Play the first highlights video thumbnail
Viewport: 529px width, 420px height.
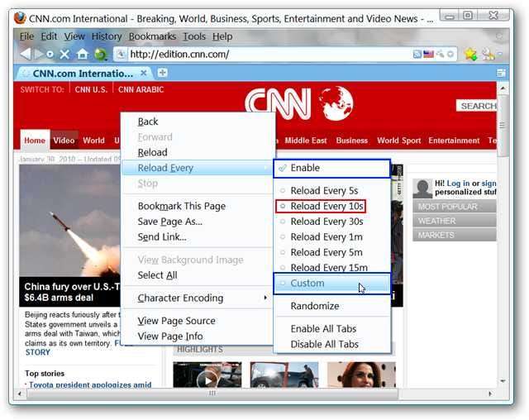207,375
